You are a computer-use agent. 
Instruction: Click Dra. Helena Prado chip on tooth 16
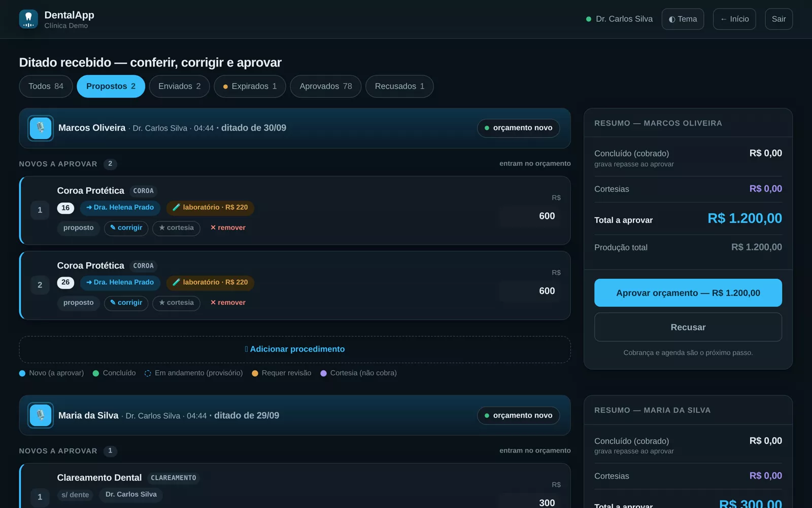pyautogui.click(x=120, y=208)
